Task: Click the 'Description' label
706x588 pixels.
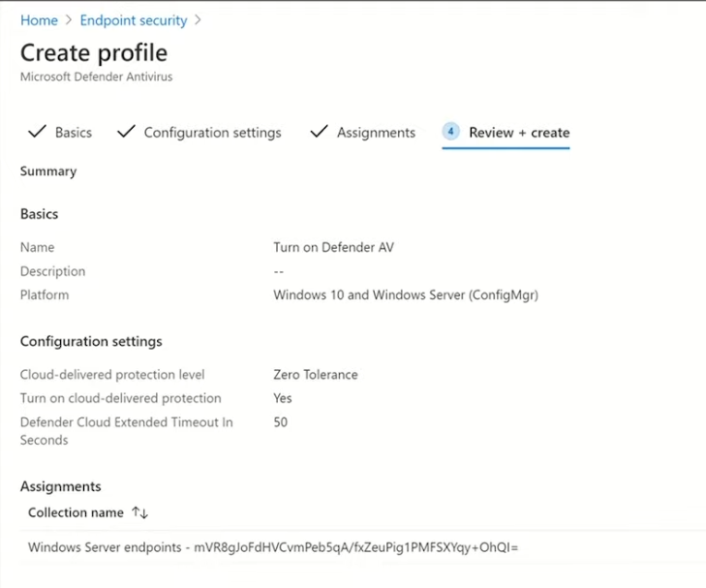Action: [x=52, y=271]
